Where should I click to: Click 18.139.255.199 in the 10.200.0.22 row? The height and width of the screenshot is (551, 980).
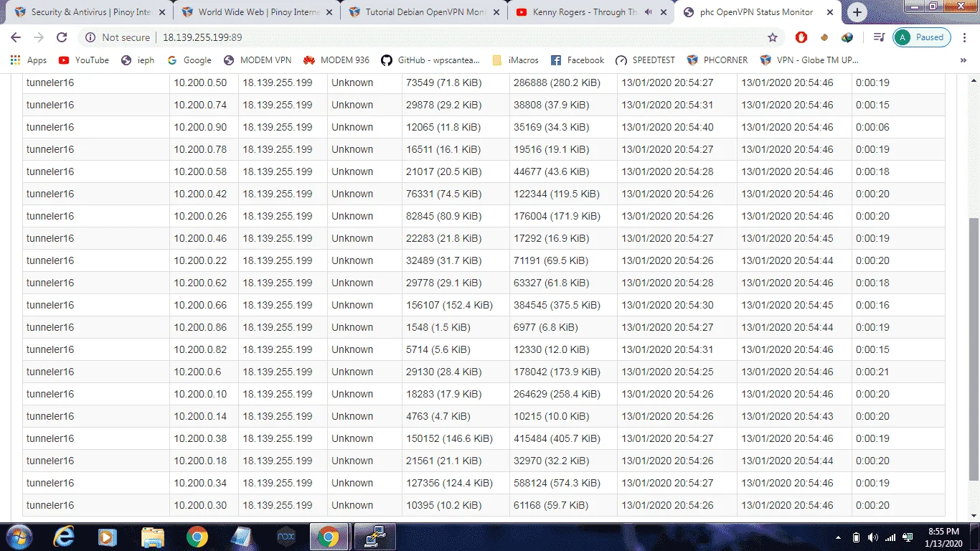pyautogui.click(x=278, y=260)
